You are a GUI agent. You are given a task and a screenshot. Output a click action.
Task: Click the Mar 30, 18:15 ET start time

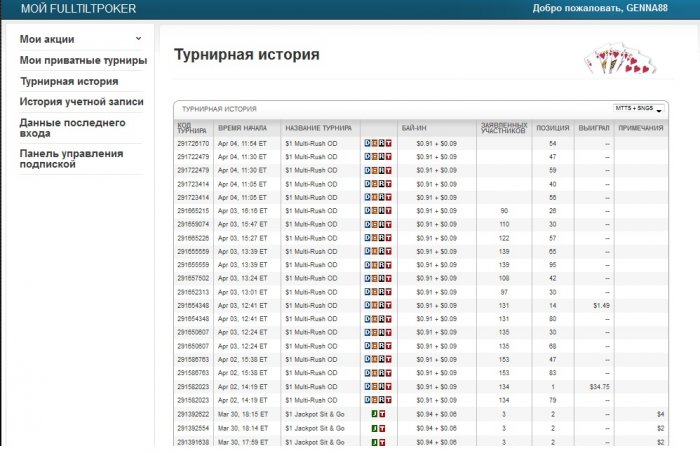(243, 414)
